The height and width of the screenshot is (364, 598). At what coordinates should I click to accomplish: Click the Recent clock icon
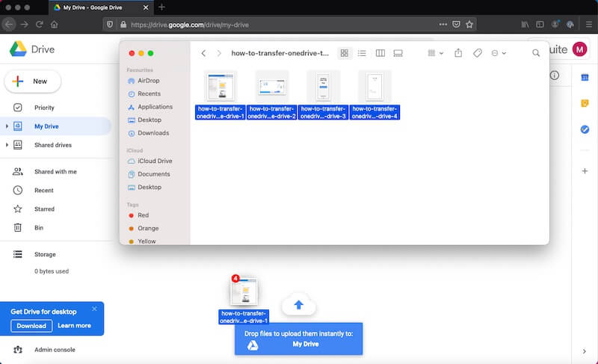(17, 190)
